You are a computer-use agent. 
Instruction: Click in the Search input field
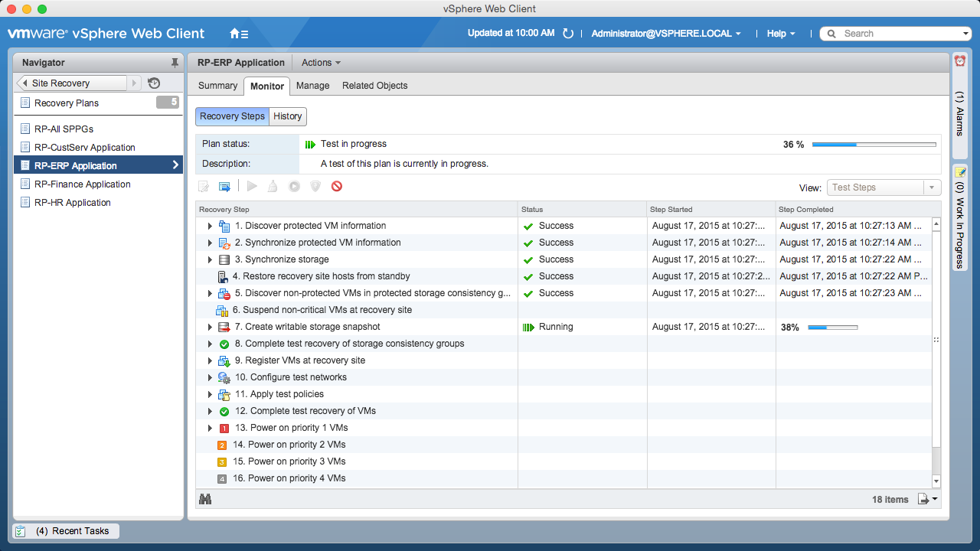coord(896,34)
